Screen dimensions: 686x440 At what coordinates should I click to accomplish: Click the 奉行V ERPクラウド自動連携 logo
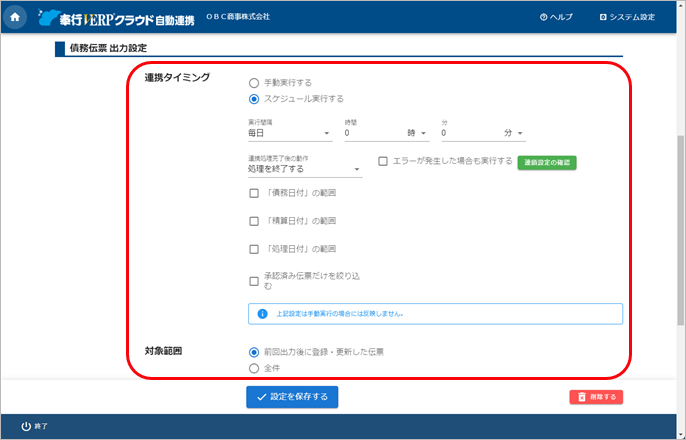point(116,18)
